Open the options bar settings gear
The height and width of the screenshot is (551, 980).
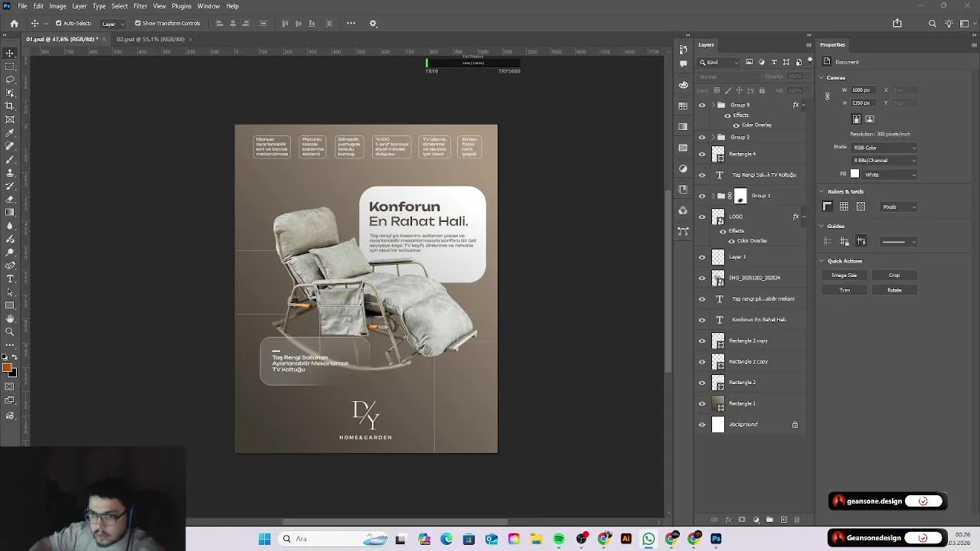click(x=373, y=24)
